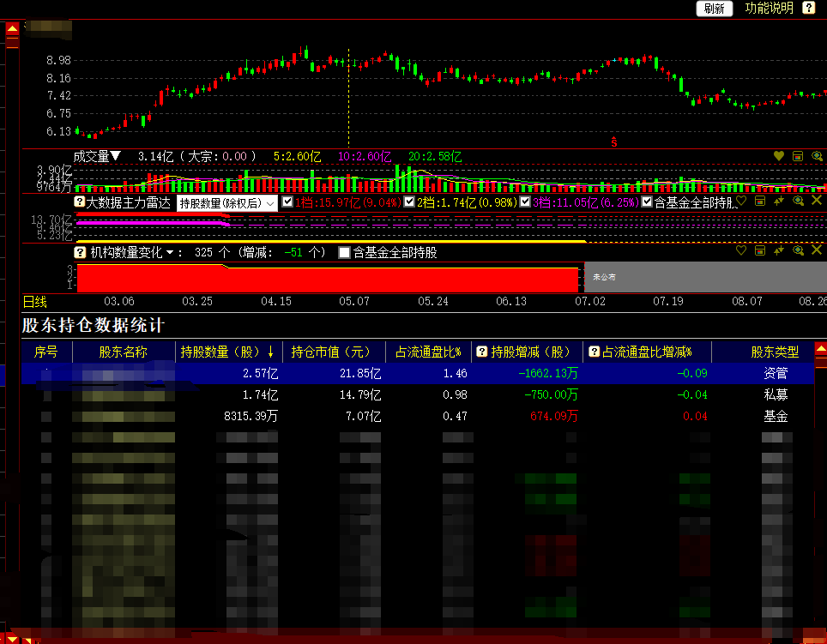Click the heart icon in 机构数量变化 panel
Image resolution: width=827 pixels, height=644 pixels.
click(x=742, y=250)
